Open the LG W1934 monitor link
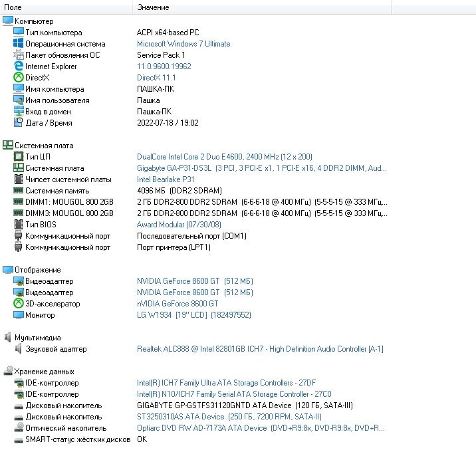This screenshot has height=452, width=476. (x=194, y=315)
